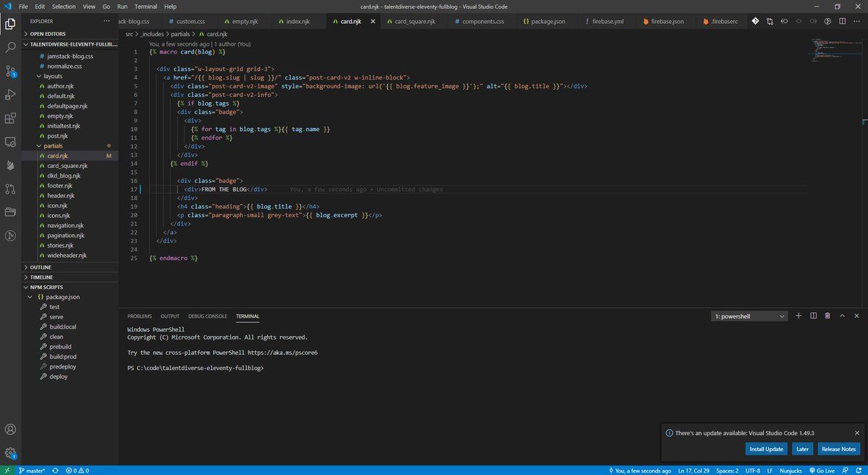868x475 pixels.
Task: Open the Terminal menu in menu bar
Action: [x=145, y=6]
